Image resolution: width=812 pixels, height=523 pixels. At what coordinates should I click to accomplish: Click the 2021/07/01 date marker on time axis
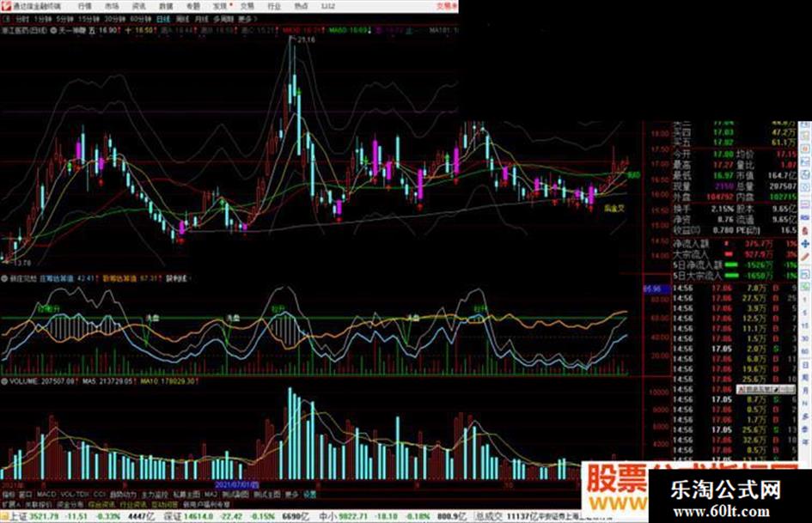click(236, 484)
